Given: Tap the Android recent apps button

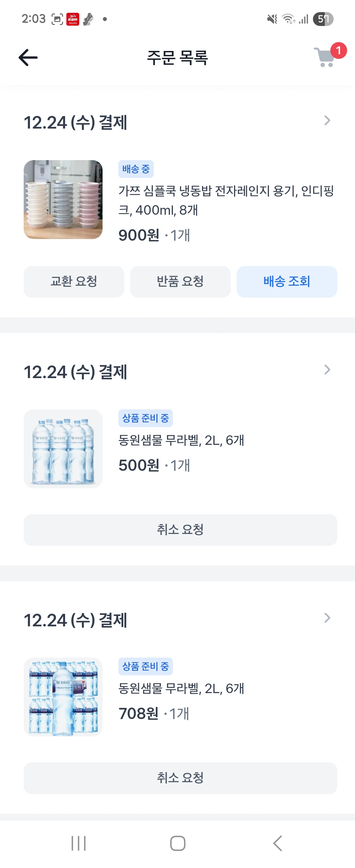Looking at the screenshot, I should 79,843.
